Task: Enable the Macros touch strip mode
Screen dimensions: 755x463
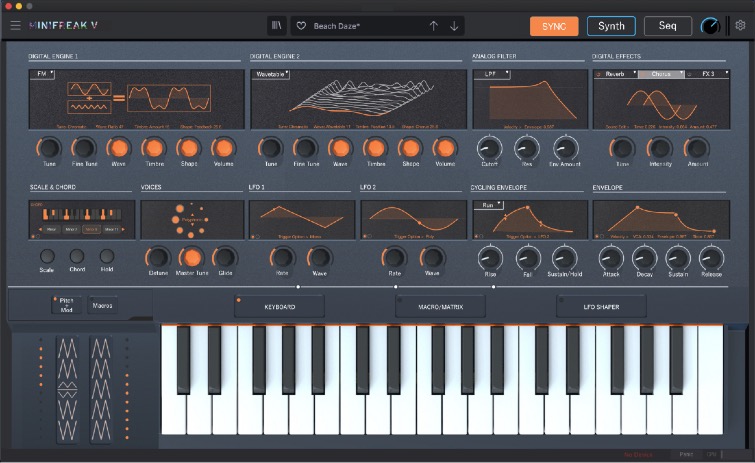Action: click(102, 306)
